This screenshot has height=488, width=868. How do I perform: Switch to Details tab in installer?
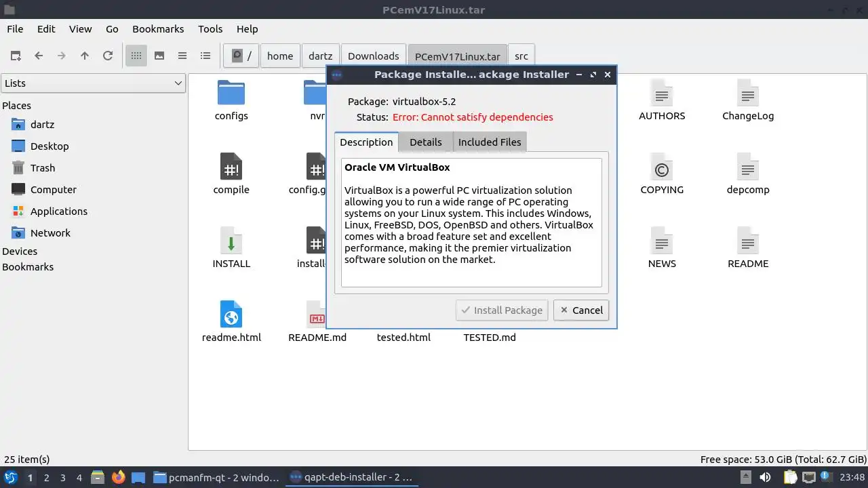click(x=425, y=142)
